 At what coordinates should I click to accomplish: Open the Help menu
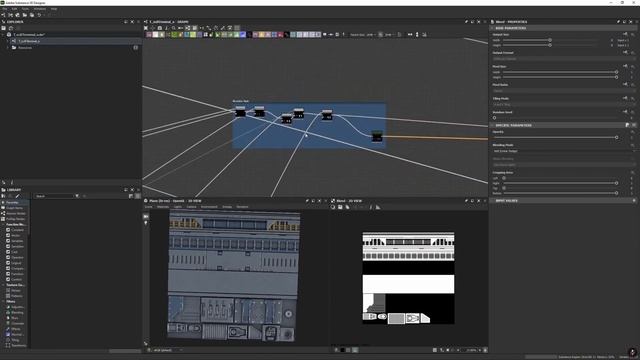pos(54,9)
